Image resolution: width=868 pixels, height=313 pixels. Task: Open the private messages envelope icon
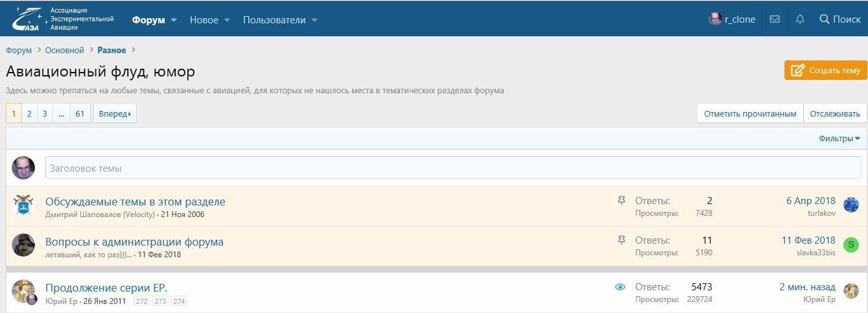[775, 19]
